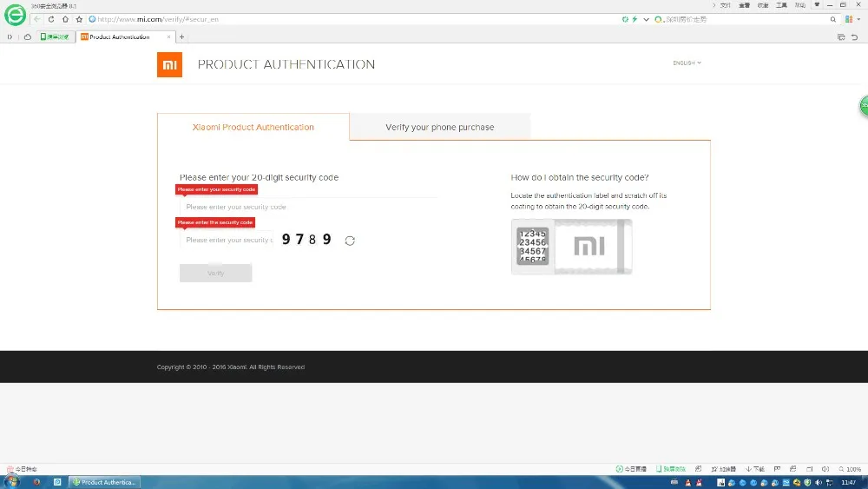
Task: Click the cloud icon in tab bar
Action: pyautogui.click(x=28, y=37)
